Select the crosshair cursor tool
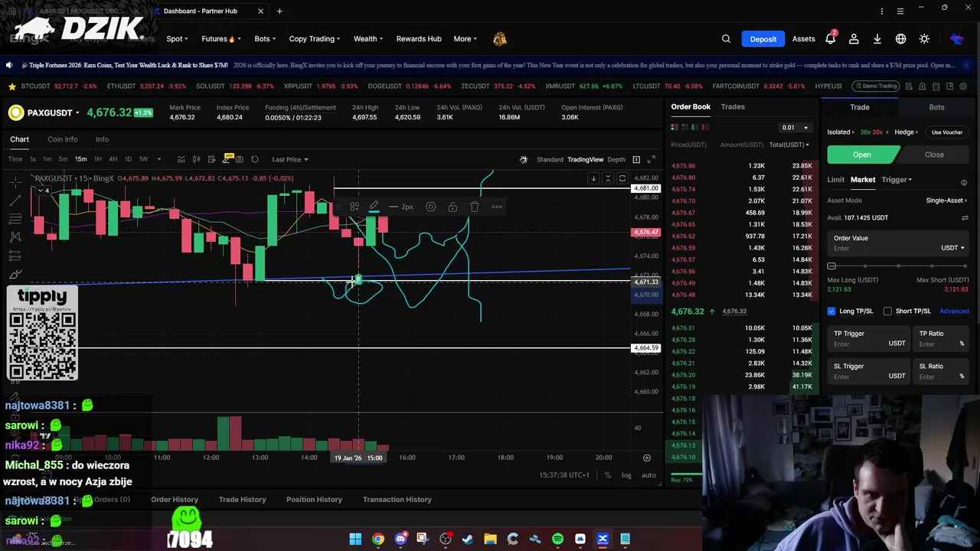Screen dimensions: 980x551 15,181
